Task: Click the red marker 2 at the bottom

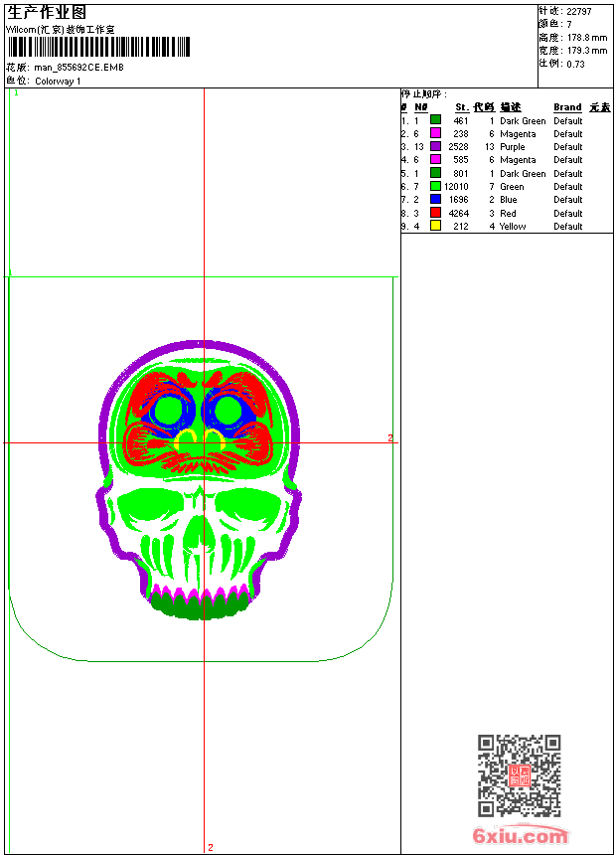Action: [x=210, y=848]
